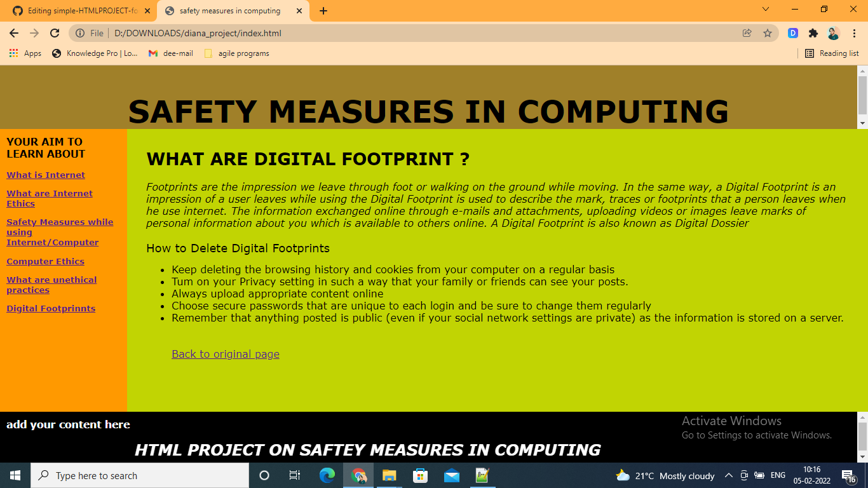Click the page scrollbar's down arrow

(x=862, y=123)
